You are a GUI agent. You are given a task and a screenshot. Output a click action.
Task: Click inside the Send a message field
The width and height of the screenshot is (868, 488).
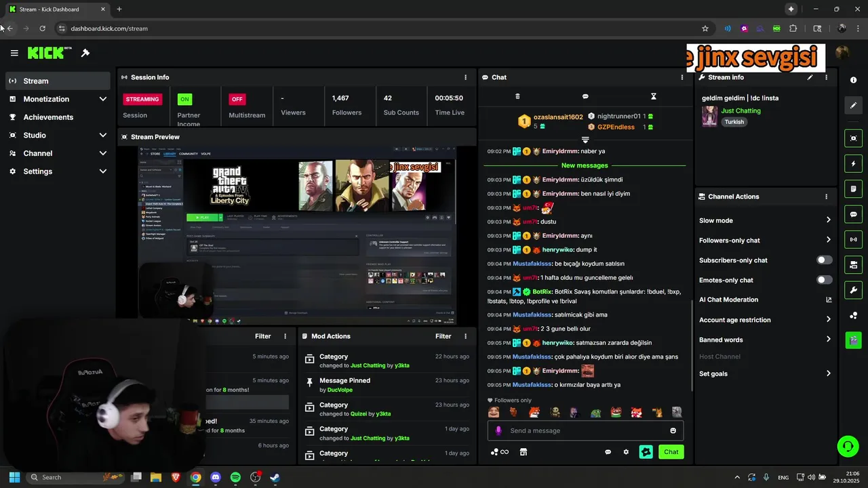click(587, 430)
